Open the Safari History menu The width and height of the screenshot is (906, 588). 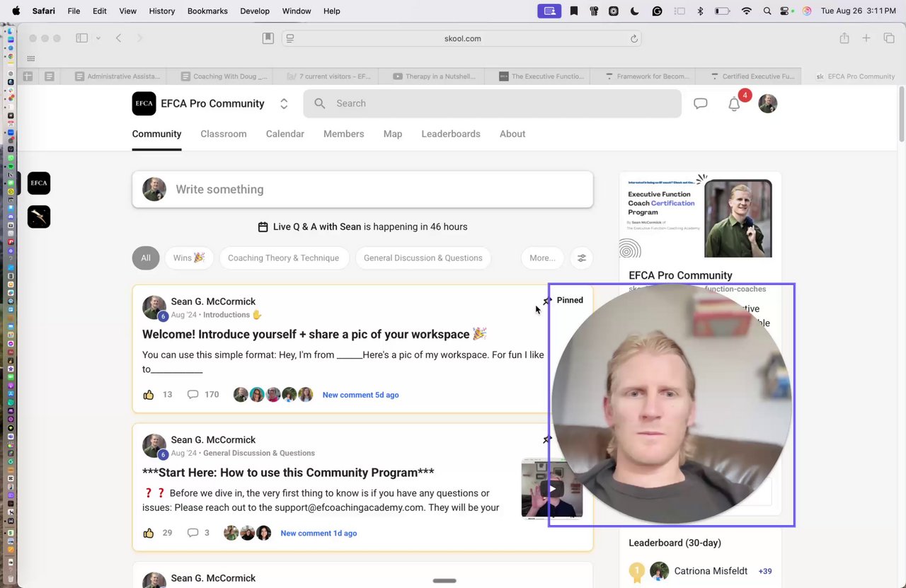(162, 11)
